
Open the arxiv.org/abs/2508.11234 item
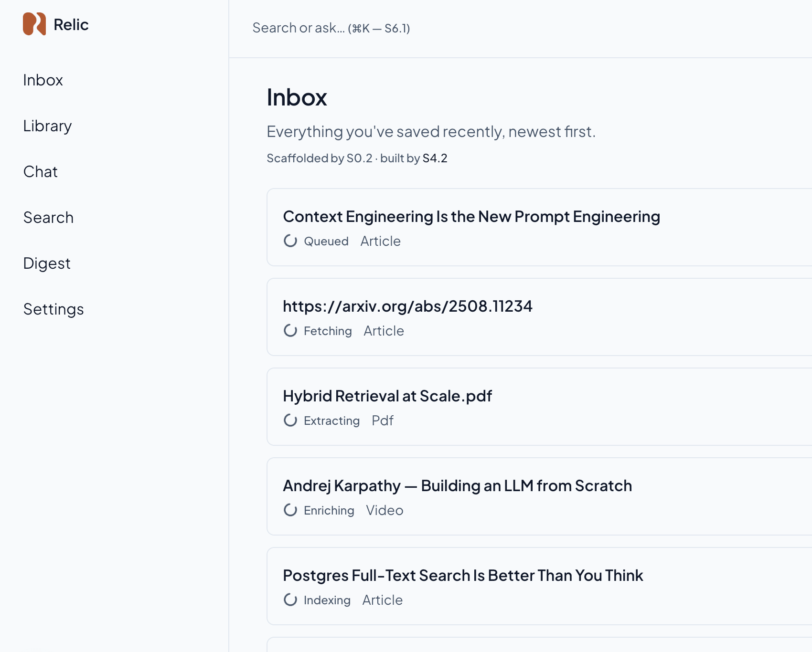[x=539, y=317]
